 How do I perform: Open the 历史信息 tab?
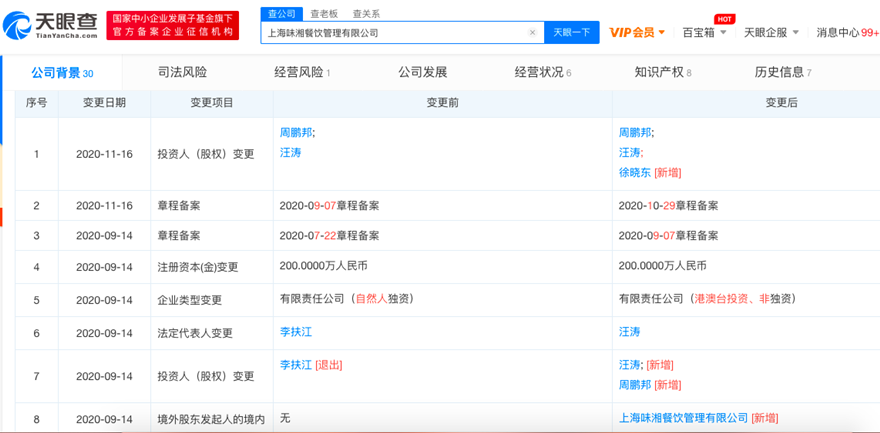point(782,72)
